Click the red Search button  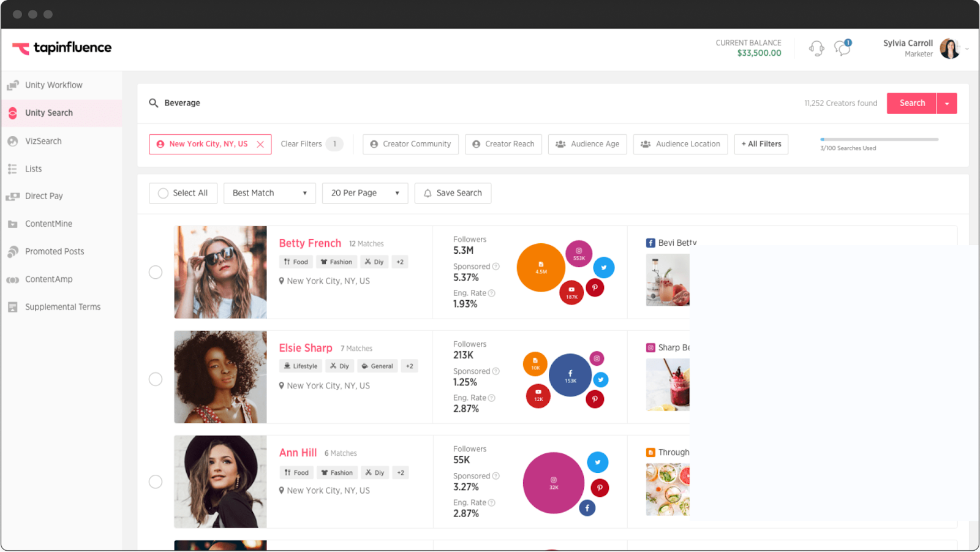pyautogui.click(x=911, y=103)
